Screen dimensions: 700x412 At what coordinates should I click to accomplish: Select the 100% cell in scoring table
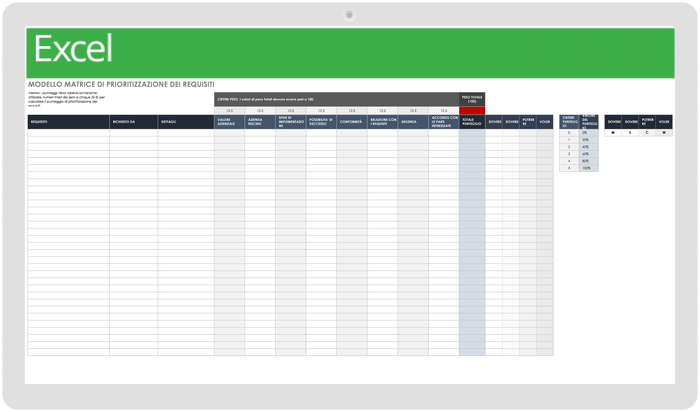589,168
